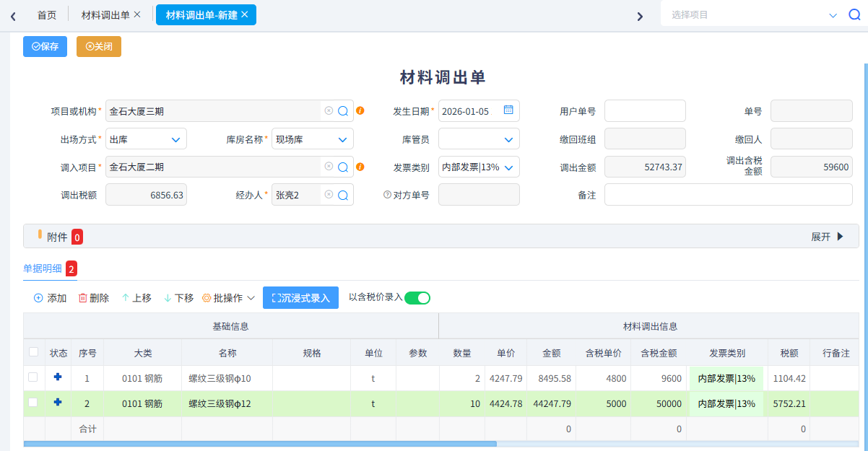Screen dimensions: 868x451
Task: Click the 保存 save button
Action: [x=45, y=47]
